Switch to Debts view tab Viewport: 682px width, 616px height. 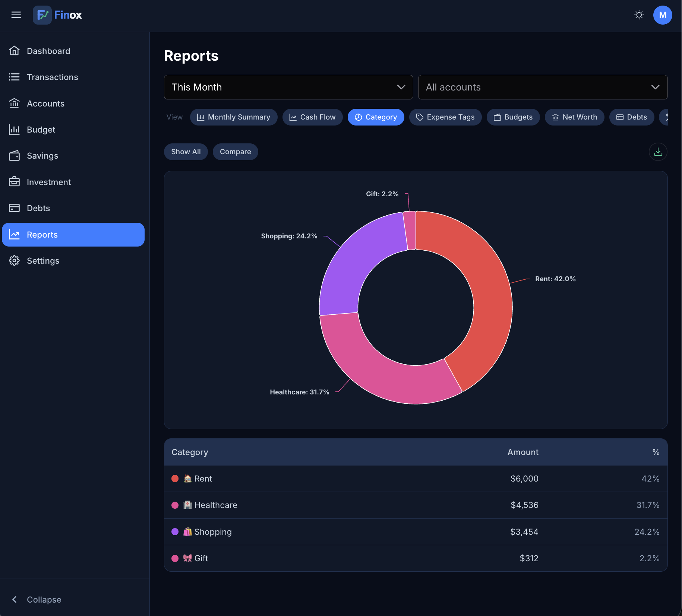[x=632, y=117]
